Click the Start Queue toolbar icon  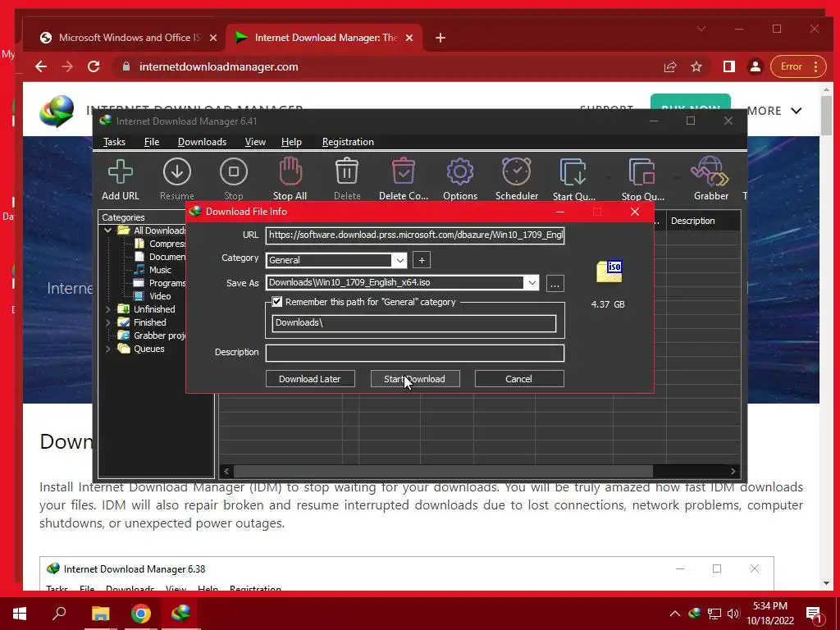coord(573,172)
